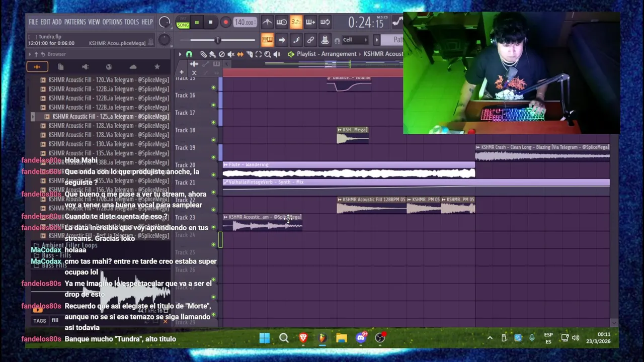Open the TOOLS menu

(131, 22)
